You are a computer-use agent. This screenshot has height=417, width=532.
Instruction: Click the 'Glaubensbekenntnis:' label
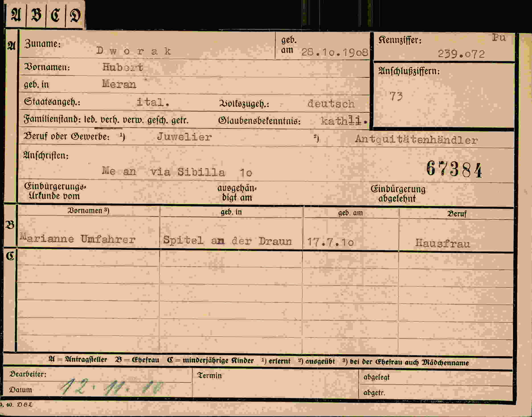(x=260, y=121)
